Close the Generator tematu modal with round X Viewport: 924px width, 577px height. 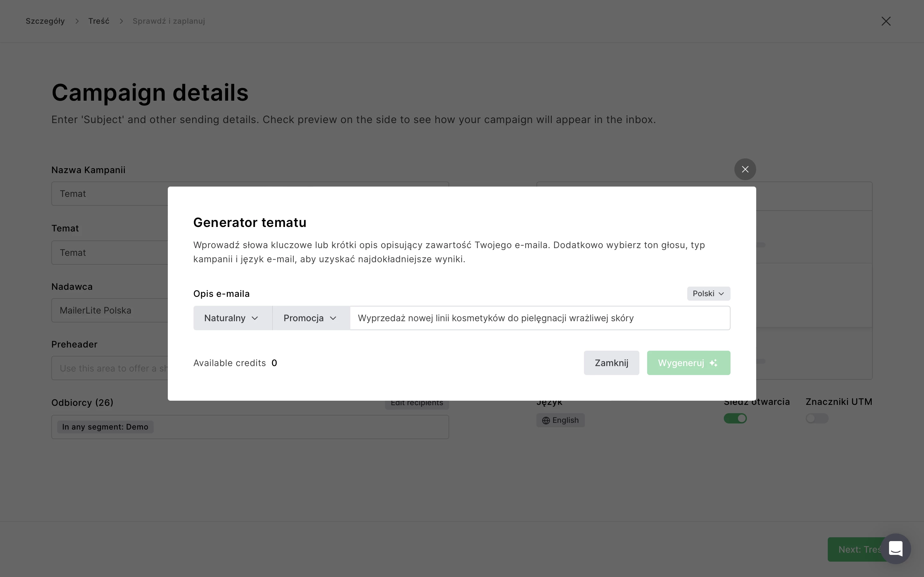[745, 169]
